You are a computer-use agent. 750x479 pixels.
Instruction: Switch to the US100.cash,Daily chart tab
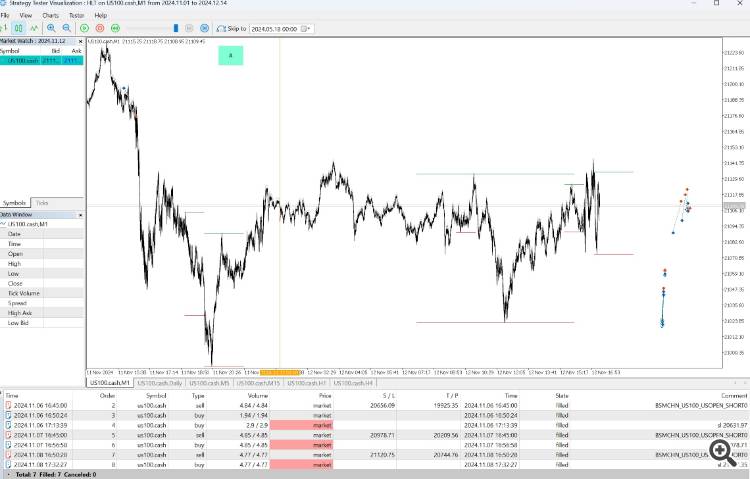tap(159, 383)
